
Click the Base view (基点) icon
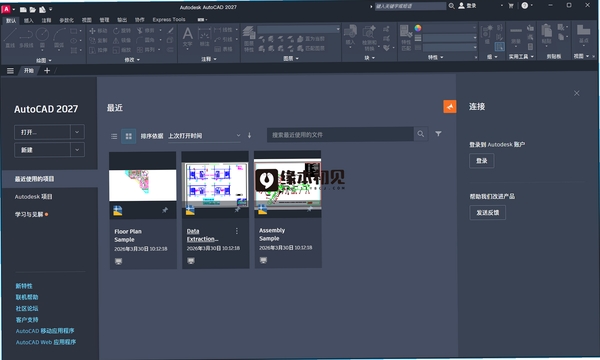click(x=584, y=34)
